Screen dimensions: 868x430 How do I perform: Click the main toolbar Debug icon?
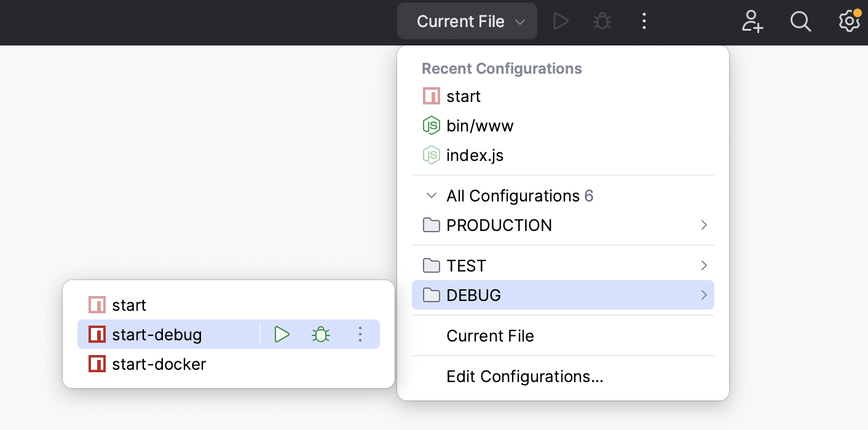click(x=602, y=20)
